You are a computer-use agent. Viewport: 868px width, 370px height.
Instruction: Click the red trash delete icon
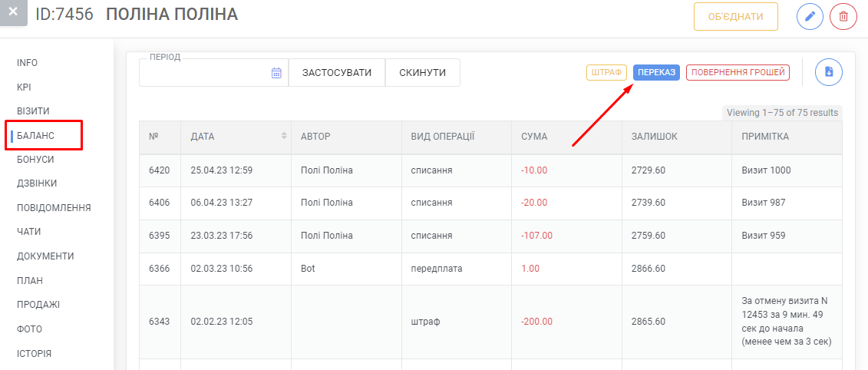843,17
